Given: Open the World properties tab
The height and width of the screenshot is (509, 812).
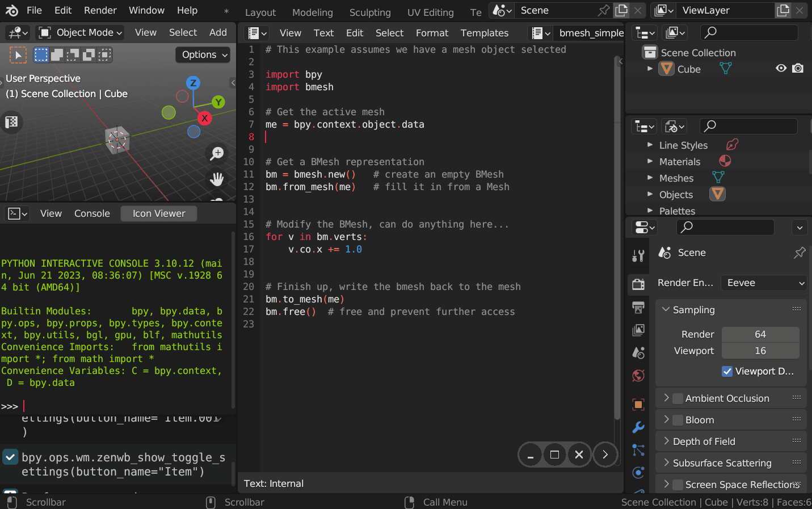Looking at the screenshot, I should point(638,376).
